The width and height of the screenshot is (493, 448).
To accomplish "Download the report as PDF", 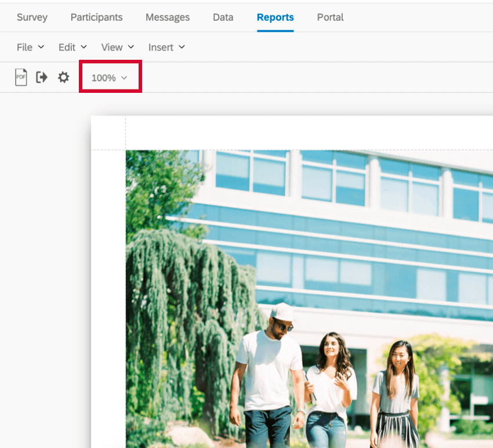I will (21, 77).
